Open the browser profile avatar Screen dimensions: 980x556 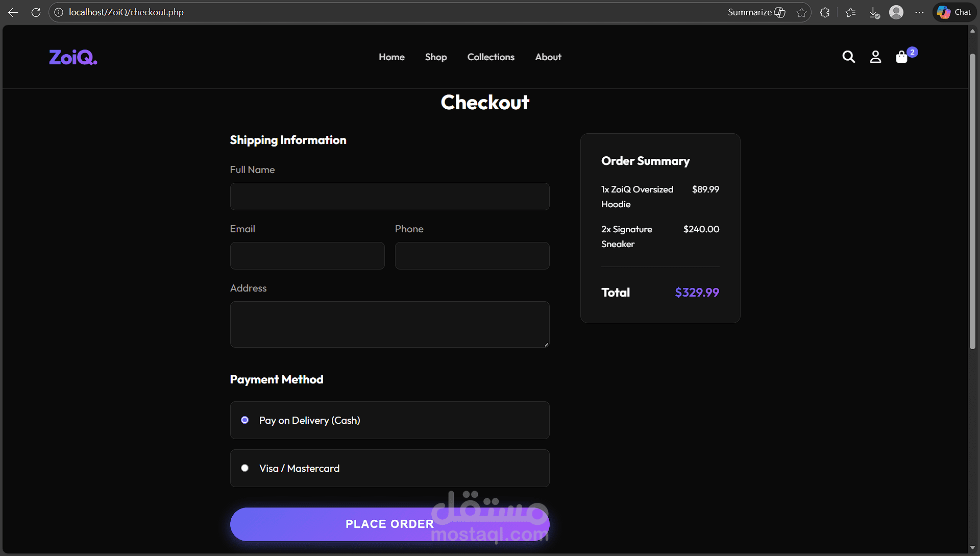(896, 12)
